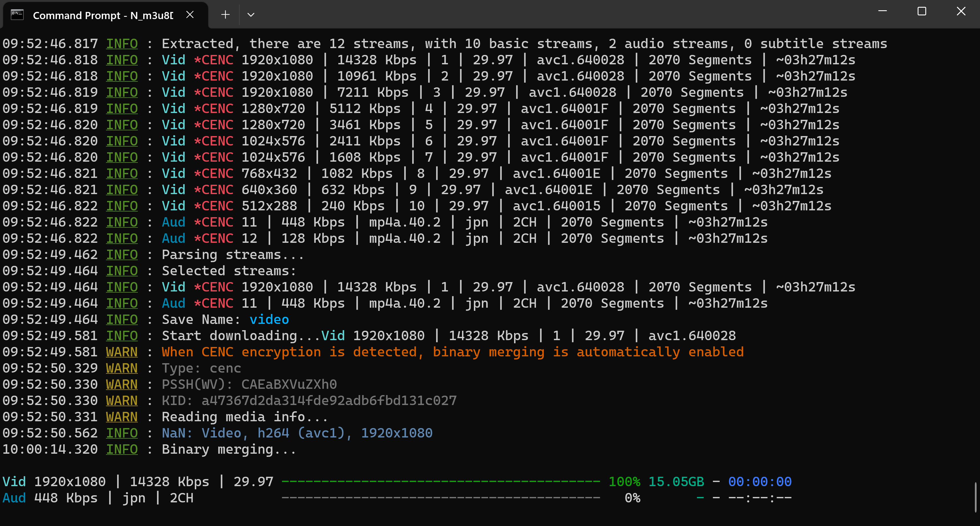The height and width of the screenshot is (526, 980).
Task: Click the 100% video progress percentage
Action: click(x=624, y=482)
